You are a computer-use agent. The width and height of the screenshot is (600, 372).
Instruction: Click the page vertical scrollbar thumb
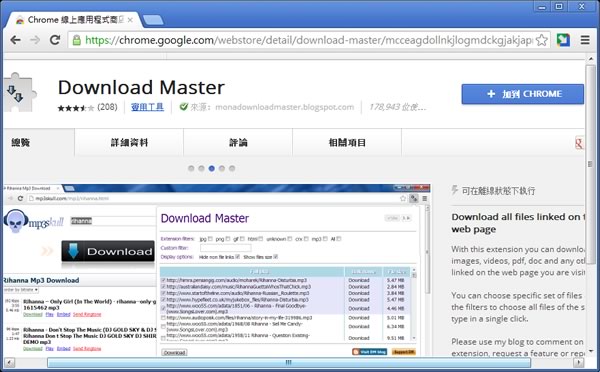coord(591,165)
